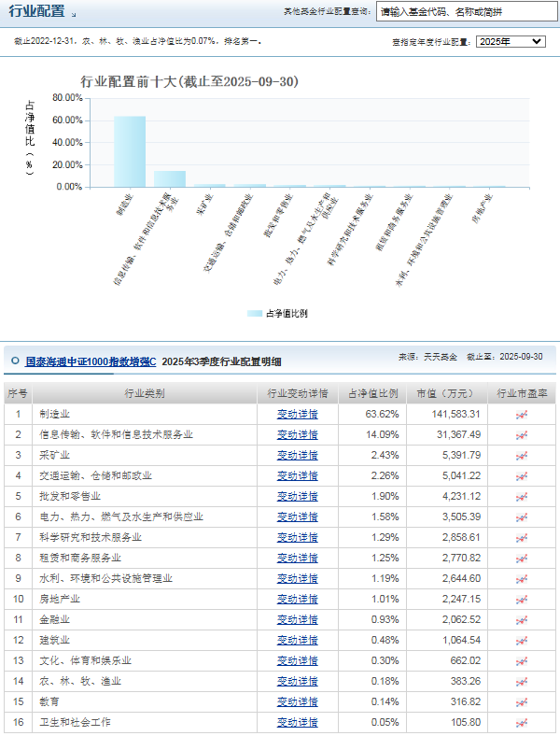Viewport: 560px width, 736px height.
Task: Select the 141,583.31 market value cell
Action: (x=445, y=415)
